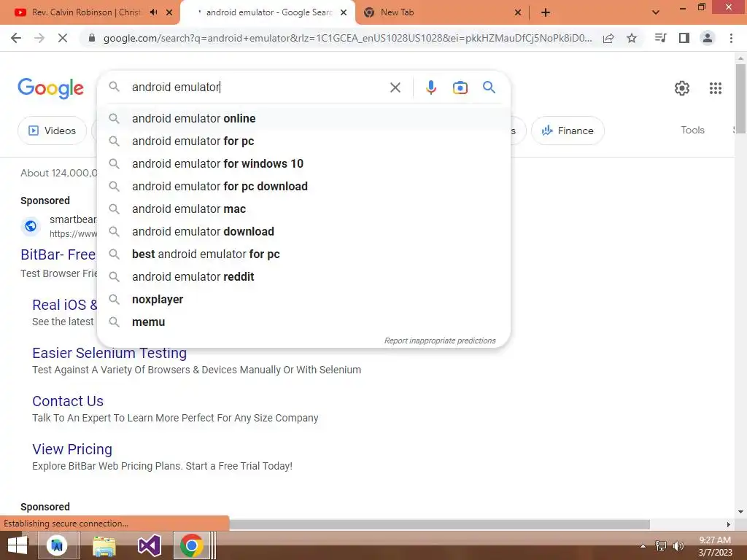Click the Chrome taskbar icon
This screenshot has width=747, height=560.
192,545
